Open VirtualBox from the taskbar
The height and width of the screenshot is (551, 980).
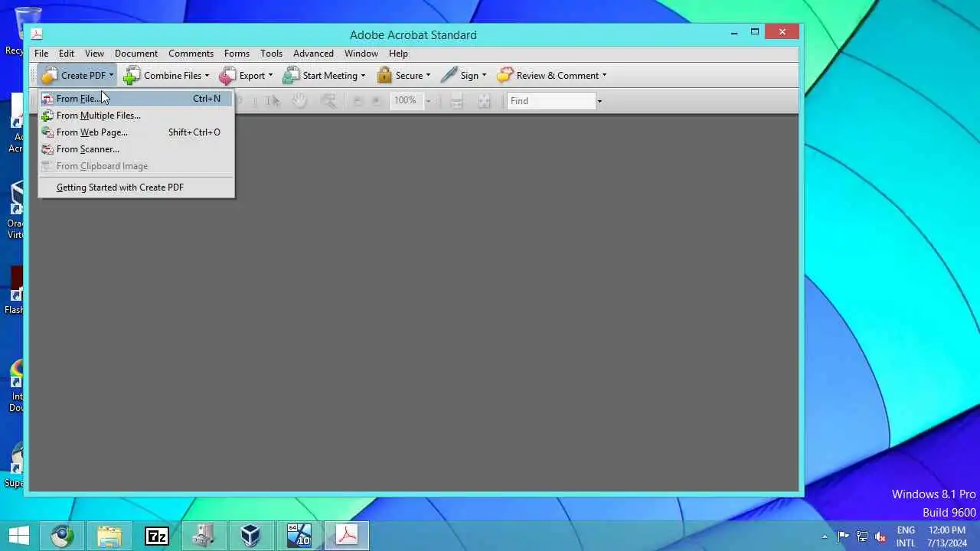coord(250,536)
